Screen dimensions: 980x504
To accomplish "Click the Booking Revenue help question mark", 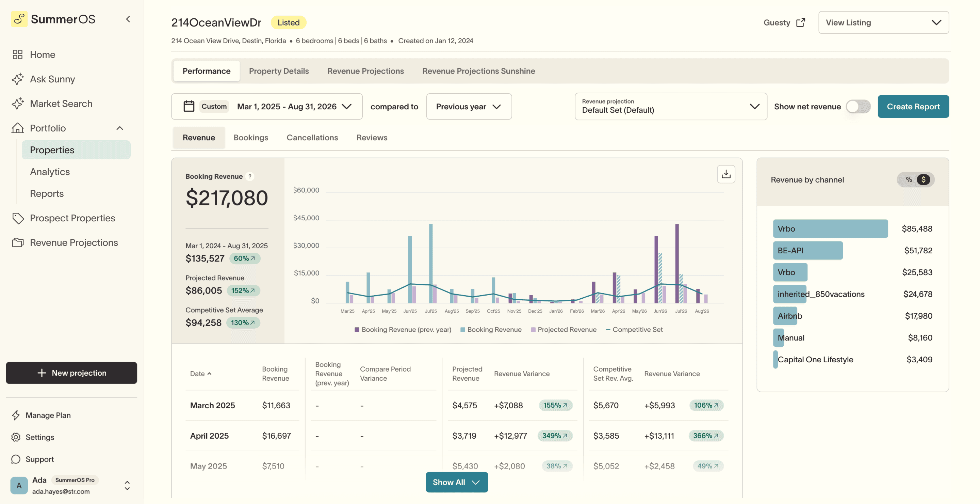I will [x=250, y=176].
